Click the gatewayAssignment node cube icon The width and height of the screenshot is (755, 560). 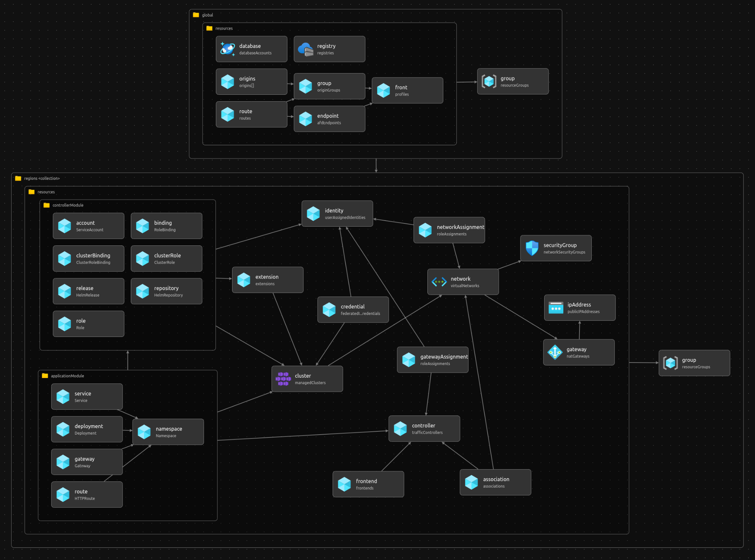(409, 360)
